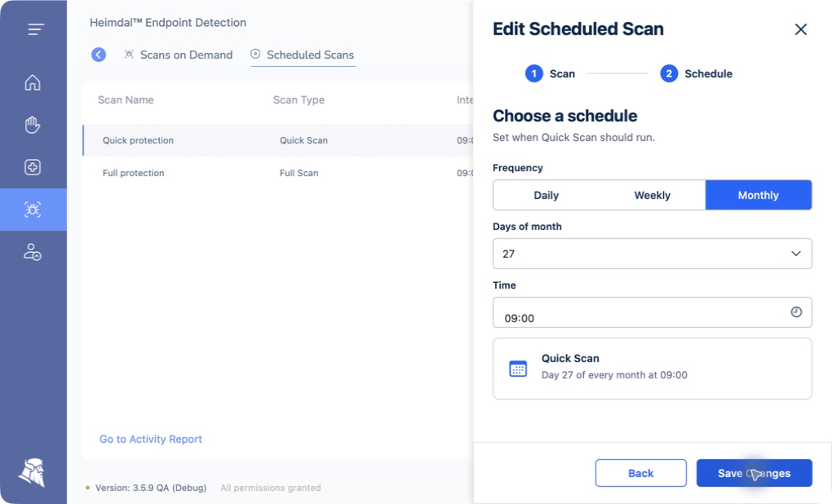Expand the Days of month dropdown

click(x=652, y=254)
